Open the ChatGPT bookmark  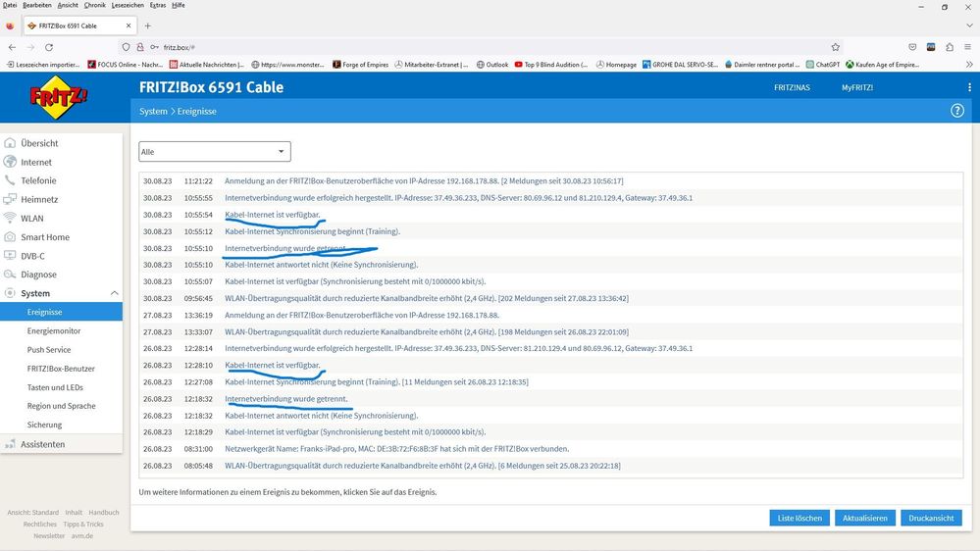822,65
